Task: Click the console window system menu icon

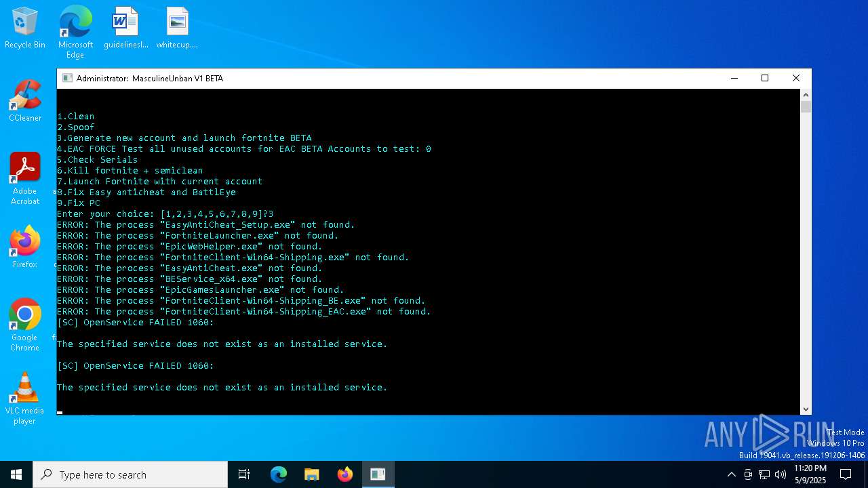Action: (67, 78)
